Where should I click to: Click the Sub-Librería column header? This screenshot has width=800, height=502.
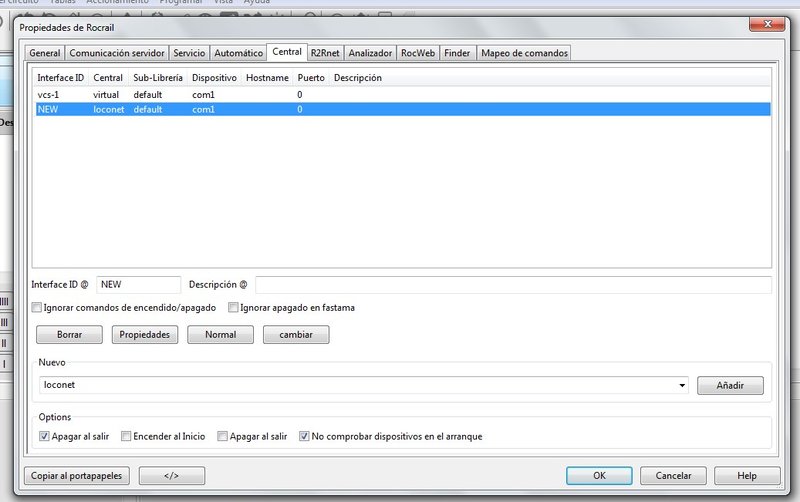158,78
